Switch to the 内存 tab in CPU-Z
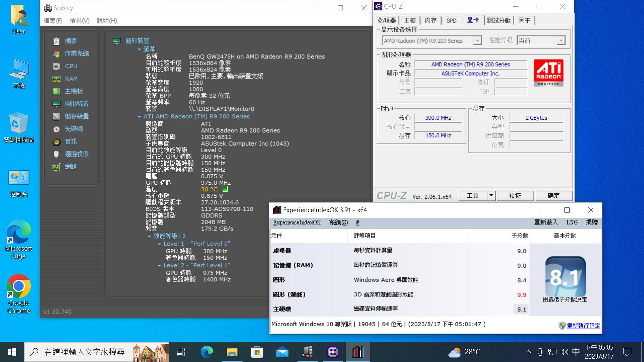The width and height of the screenshot is (644, 362). [430, 20]
